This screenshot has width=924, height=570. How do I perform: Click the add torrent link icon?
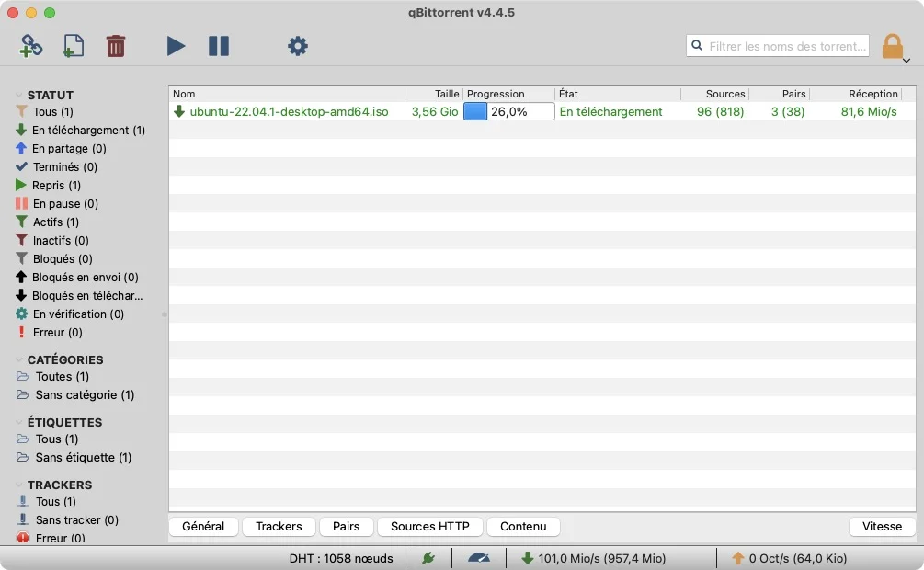30,46
